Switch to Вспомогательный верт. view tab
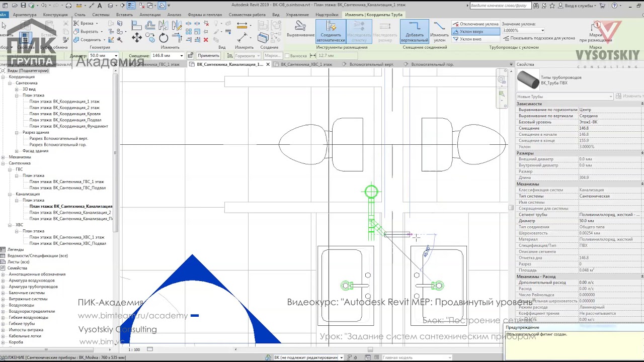The image size is (644, 362). (371, 64)
